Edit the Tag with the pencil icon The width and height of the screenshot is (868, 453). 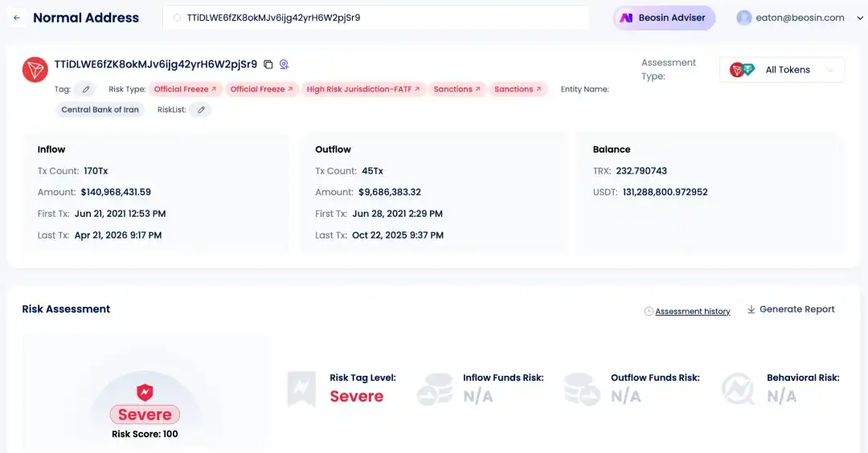click(86, 89)
